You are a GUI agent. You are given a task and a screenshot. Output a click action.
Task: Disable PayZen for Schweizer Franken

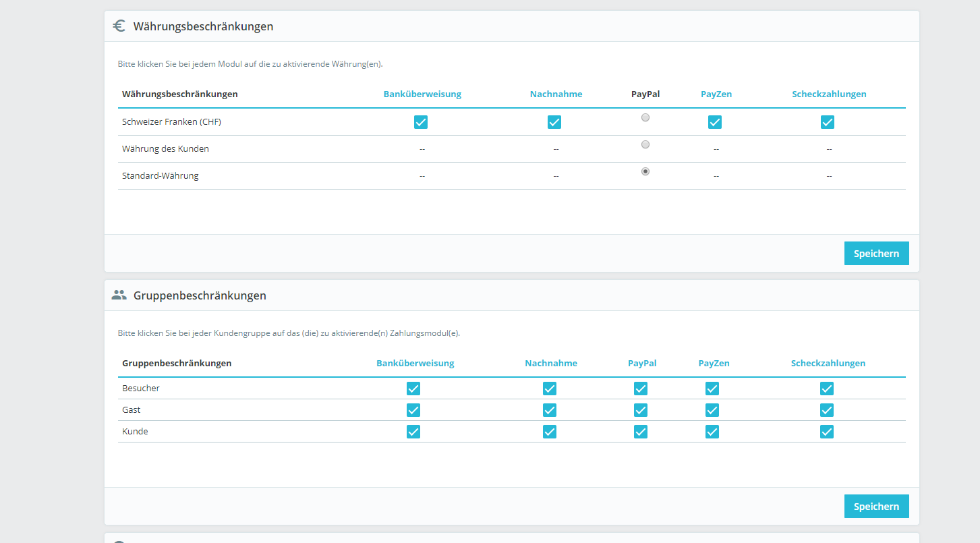[x=715, y=122]
